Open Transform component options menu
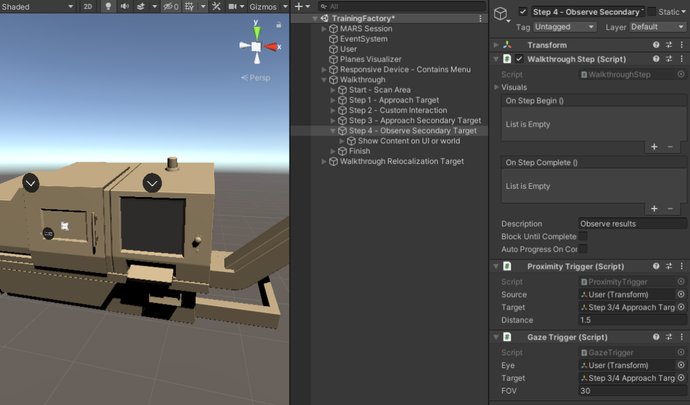The width and height of the screenshot is (690, 405). 682,45
